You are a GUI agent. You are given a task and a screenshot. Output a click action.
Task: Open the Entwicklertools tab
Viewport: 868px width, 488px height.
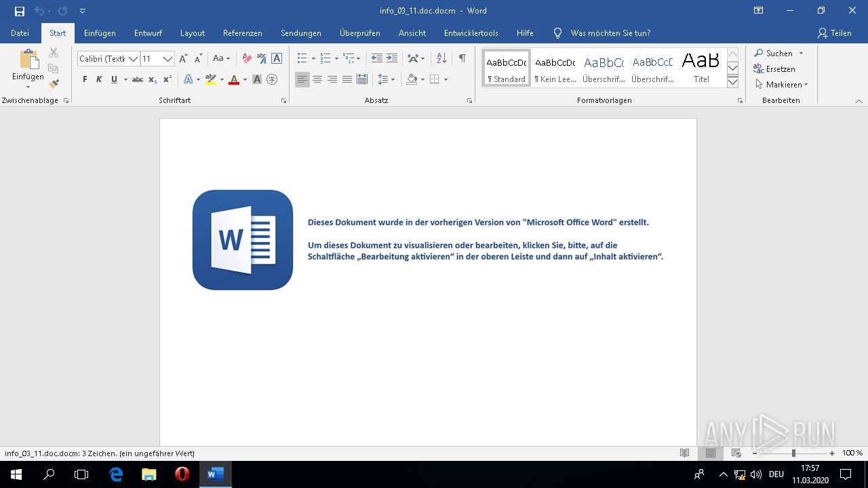[x=471, y=33]
